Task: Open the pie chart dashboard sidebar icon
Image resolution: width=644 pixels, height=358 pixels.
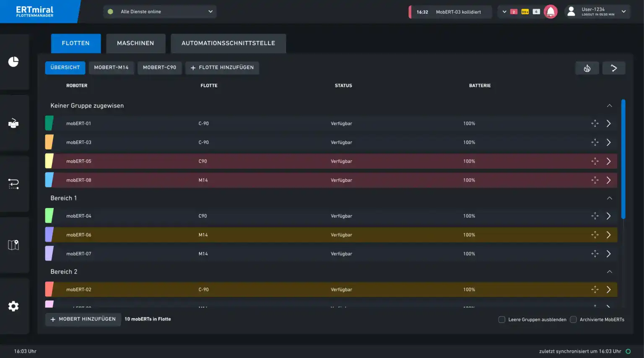Action: [13, 62]
